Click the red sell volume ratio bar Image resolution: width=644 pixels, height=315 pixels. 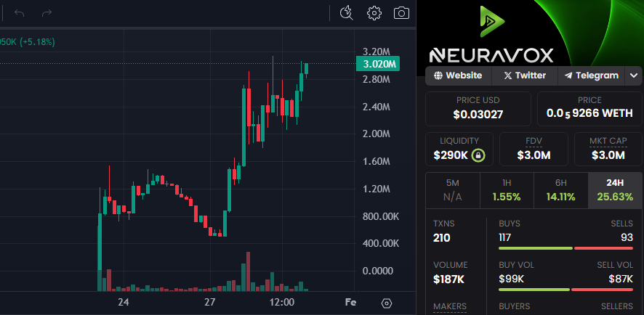point(602,290)
